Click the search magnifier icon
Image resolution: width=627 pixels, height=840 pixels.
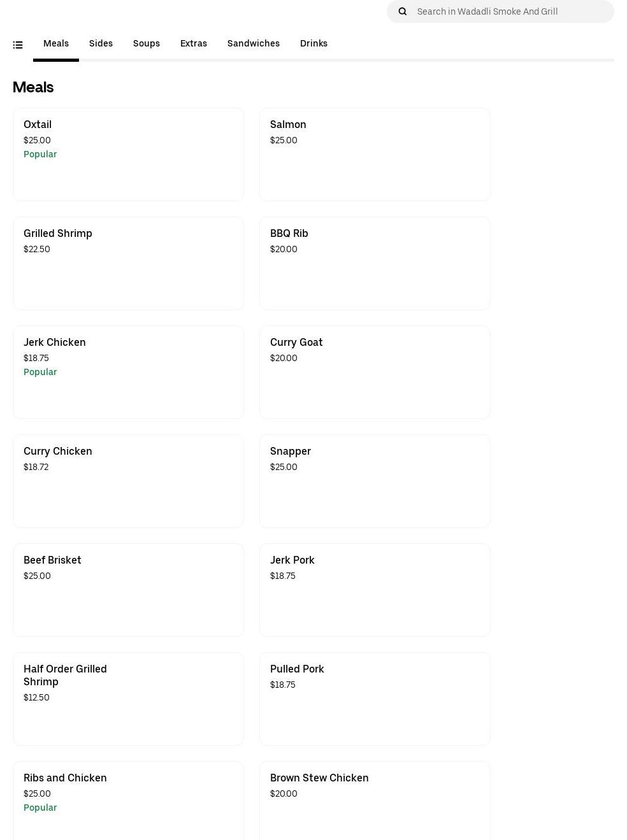[x=403, y=11]
